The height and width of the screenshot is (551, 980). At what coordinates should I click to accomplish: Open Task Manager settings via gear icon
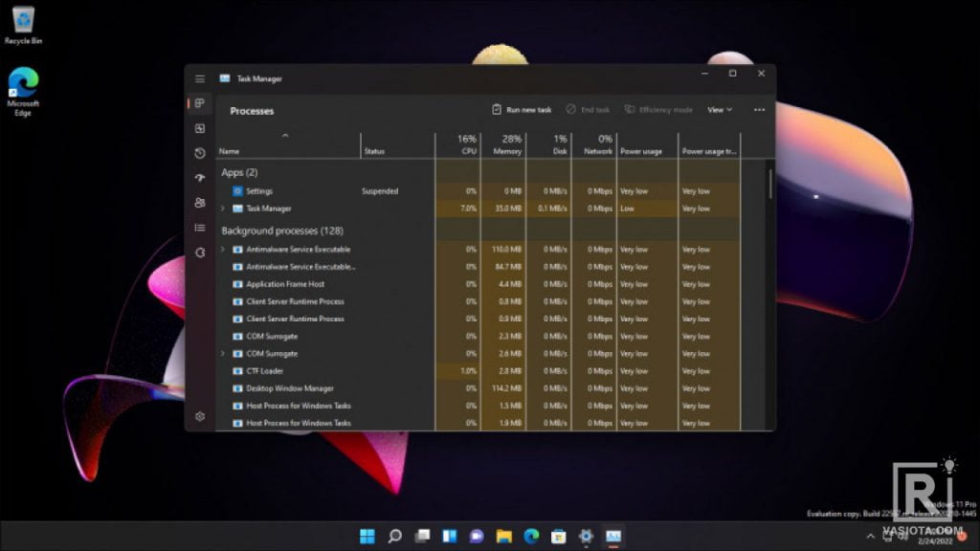tap(199, 418)
